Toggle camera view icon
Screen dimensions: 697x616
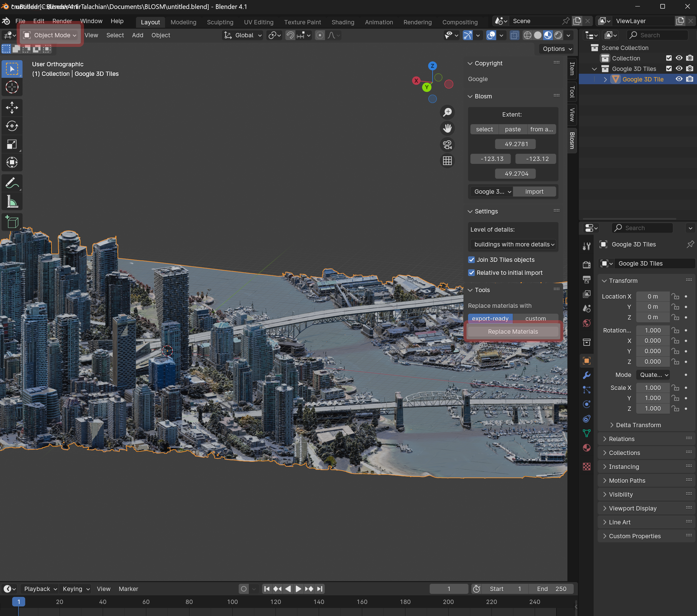tap(447, 145)
